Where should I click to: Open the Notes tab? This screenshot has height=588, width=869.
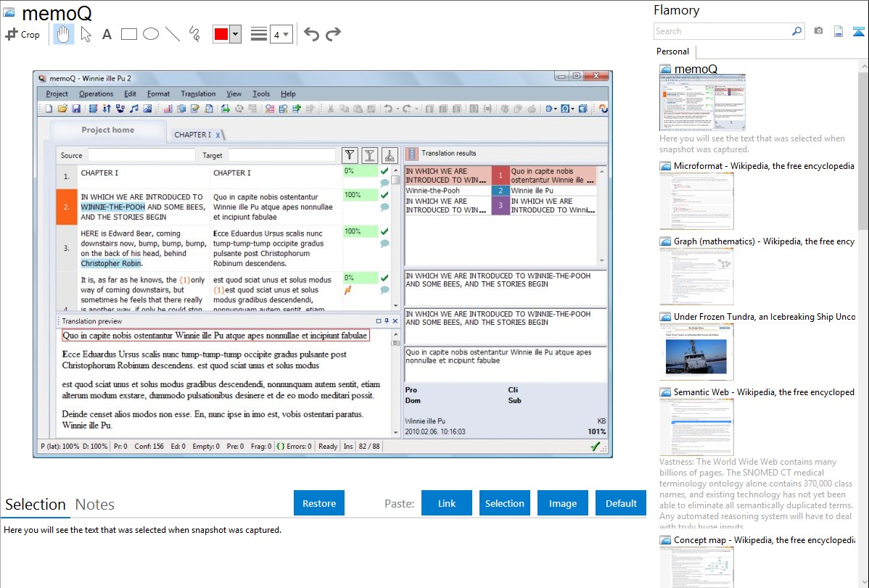click(95, 505)
